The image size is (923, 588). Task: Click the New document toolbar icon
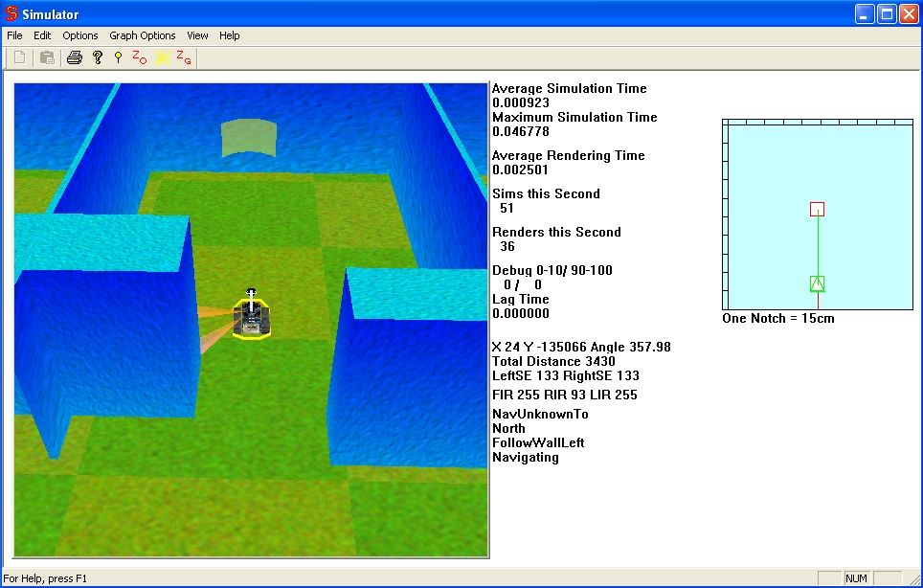(x=19, y=58)
